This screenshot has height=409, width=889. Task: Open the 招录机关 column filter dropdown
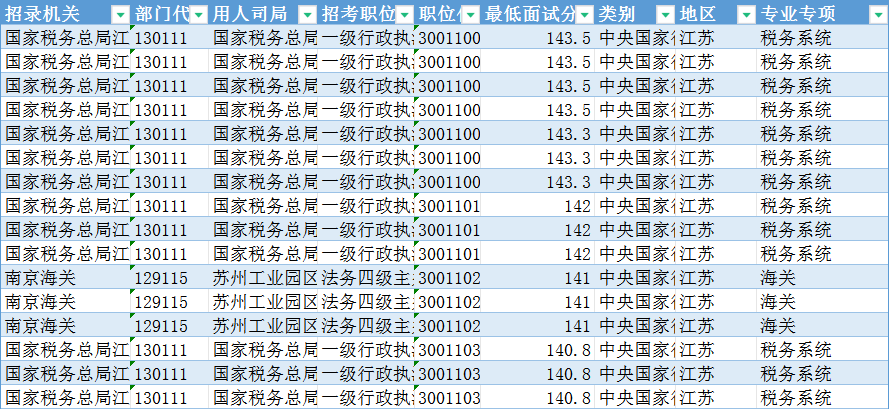point(121,14)
